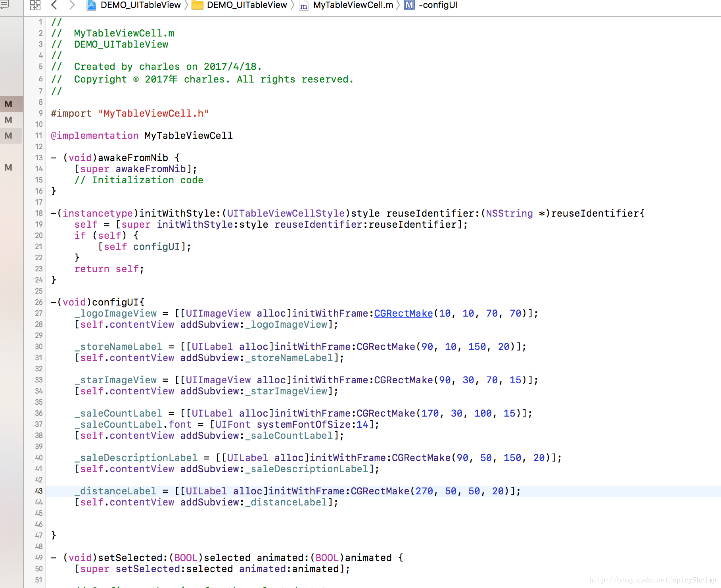Click the UITableViewCellStyle parameter type
The height and width of the screenshot is (588, 721).
[286, 213]
